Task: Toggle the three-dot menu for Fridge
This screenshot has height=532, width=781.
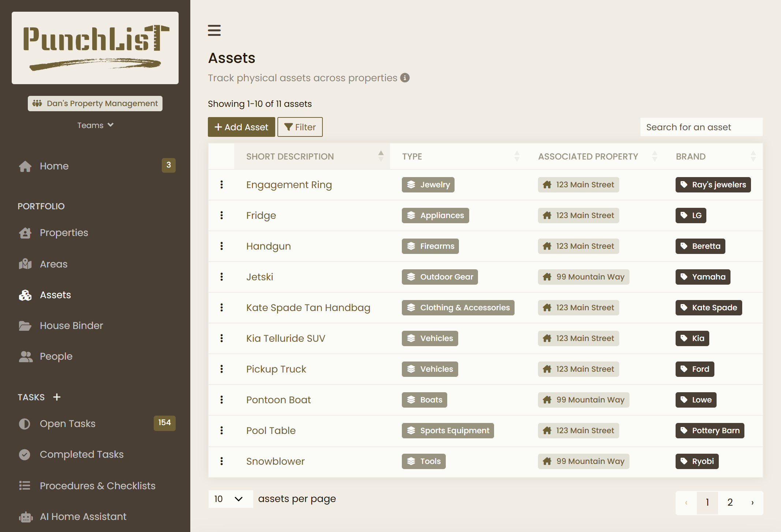Action: coord(221,215)
